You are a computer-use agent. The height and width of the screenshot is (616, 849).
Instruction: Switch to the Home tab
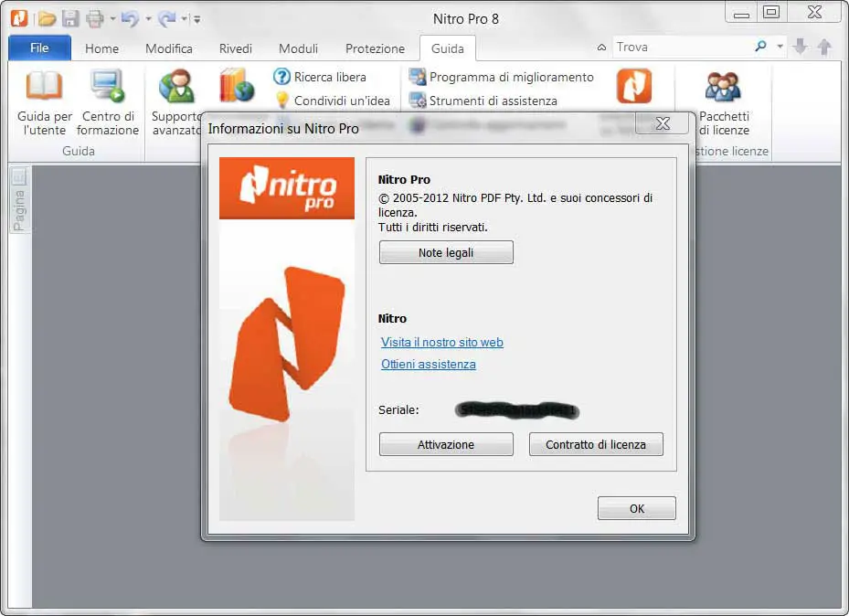[x=101, y=48]
